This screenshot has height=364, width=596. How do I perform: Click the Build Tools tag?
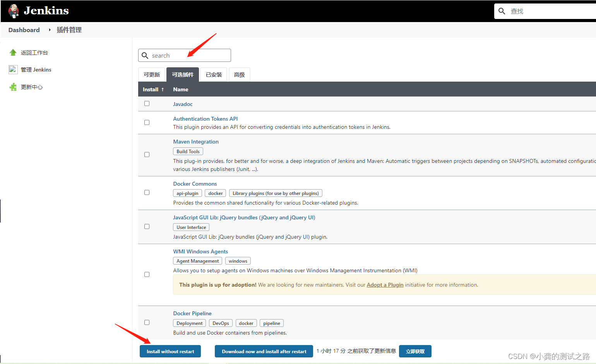[x=188, y=152]
